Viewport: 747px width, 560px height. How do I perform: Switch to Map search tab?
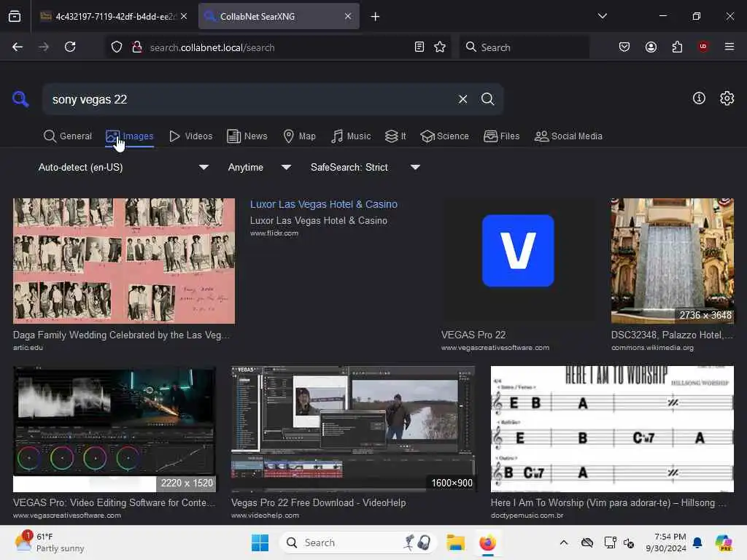(x=300, y=136)
